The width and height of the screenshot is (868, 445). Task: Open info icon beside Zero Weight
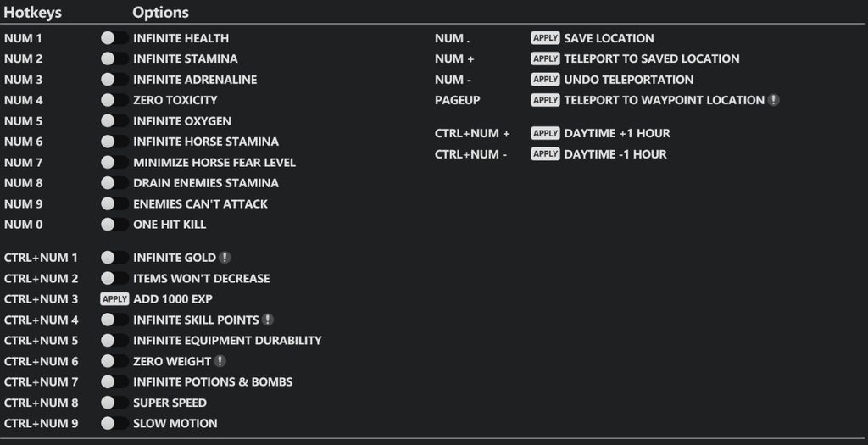point(220,361)
